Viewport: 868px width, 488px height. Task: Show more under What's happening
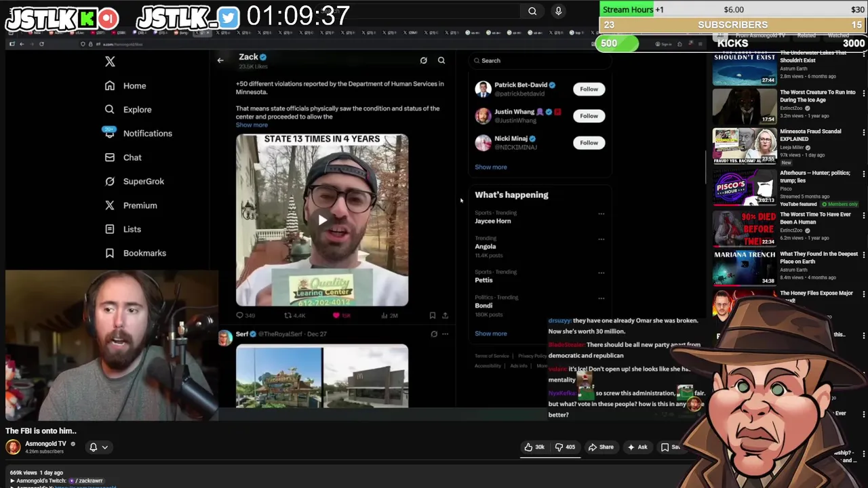[x=490, y=333]
